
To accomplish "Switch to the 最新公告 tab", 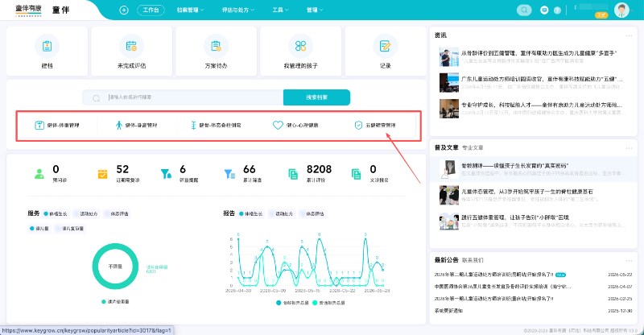I will pos(447,260).
